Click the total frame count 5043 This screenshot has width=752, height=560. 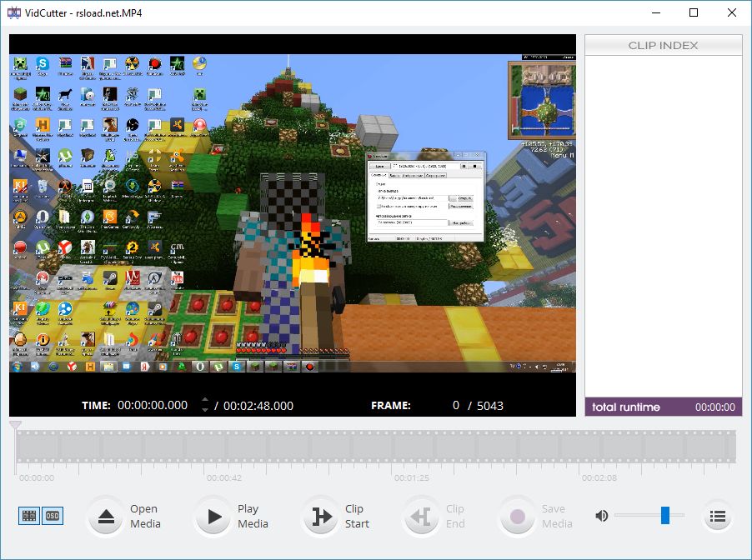[490, 406]
